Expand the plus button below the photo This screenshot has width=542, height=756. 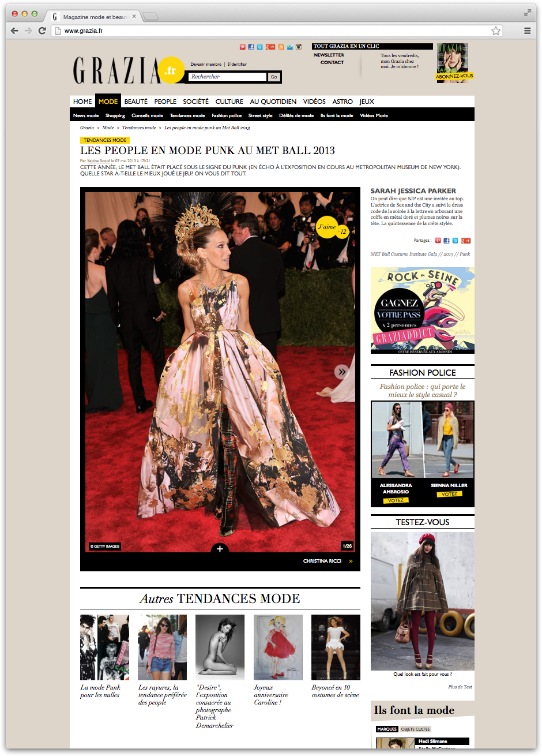(220, 549)
